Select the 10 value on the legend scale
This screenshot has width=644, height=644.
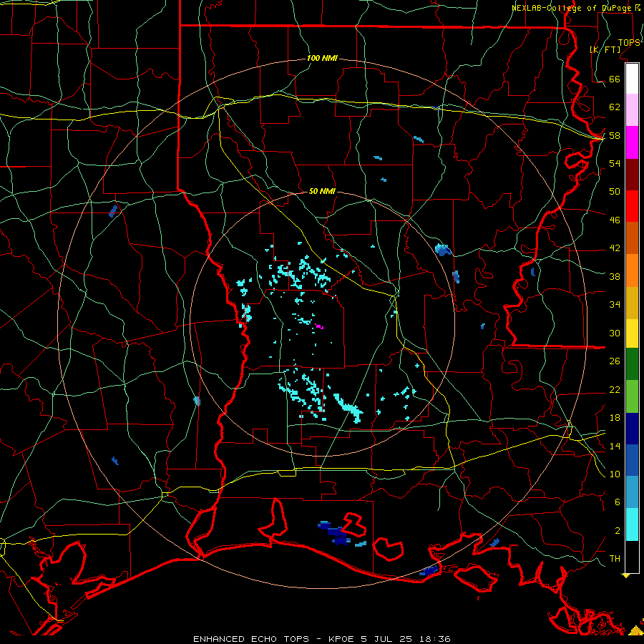tap(615, 474)
